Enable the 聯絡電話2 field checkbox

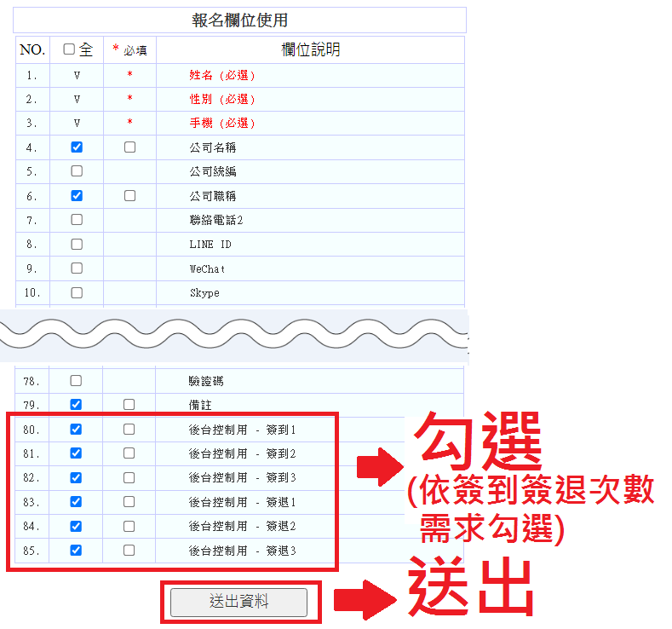click(x=77, y=220)
